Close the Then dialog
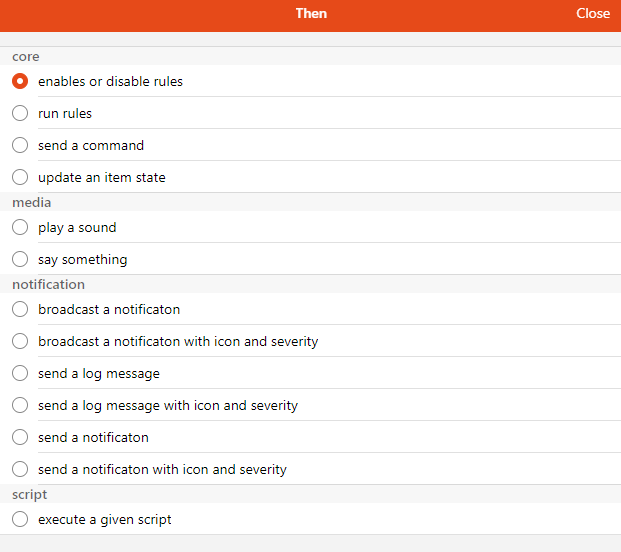 pyautogui.click(x=593, y=13)
